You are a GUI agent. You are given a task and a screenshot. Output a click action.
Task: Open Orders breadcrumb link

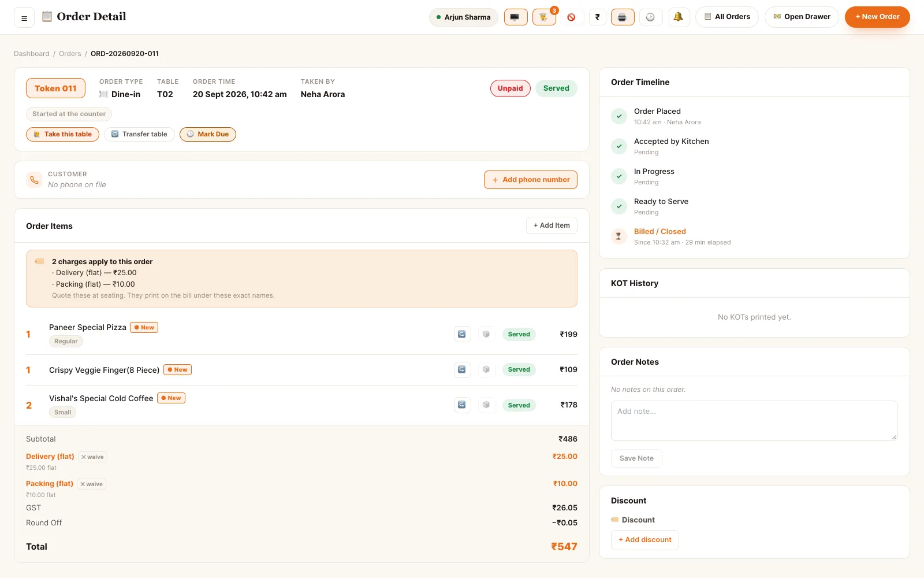coord(70,54)
